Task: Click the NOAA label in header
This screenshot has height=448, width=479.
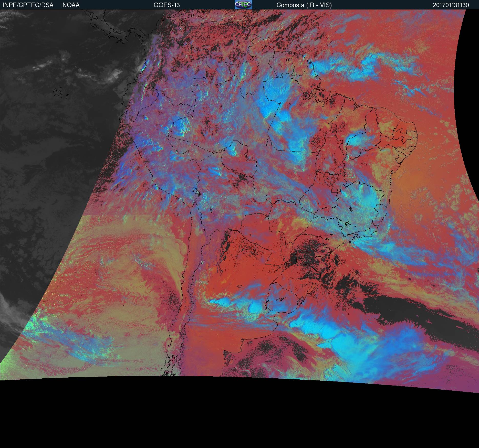Action: [x=71, y=5]
